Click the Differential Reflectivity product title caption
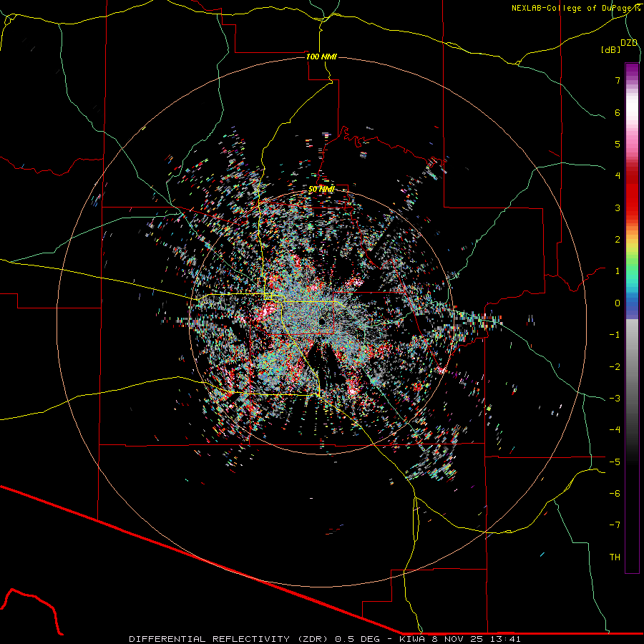 [325, 639]
